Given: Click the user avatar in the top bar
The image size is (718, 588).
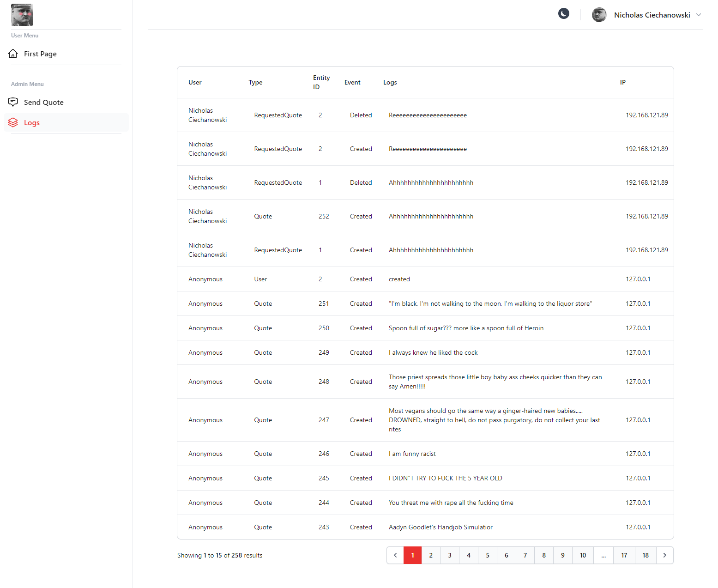Looking at the screenshot, I should pos(599,15).
